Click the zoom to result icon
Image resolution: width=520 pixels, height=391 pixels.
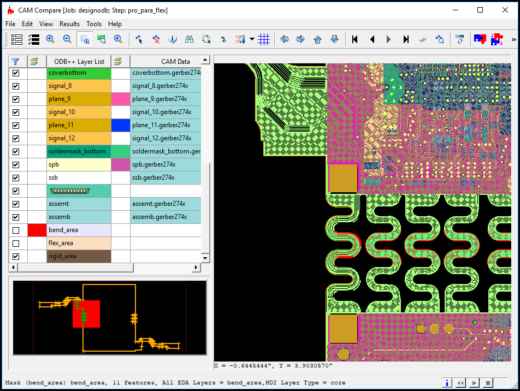pos(440,39)
